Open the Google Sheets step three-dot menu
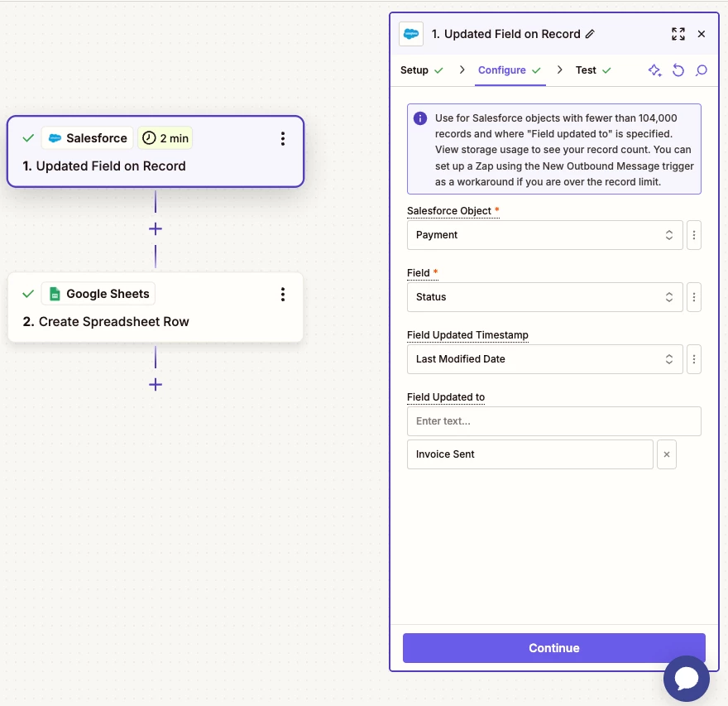This screenshot has width=728, height=706. pyautogui.click(x=283, y=294)
